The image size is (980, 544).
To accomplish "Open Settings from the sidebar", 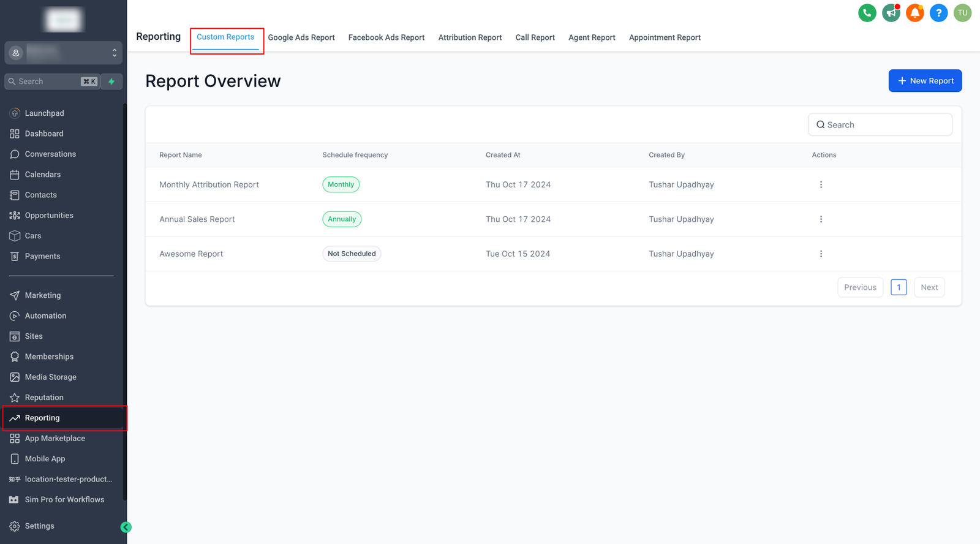I will [x=39, y=526].
